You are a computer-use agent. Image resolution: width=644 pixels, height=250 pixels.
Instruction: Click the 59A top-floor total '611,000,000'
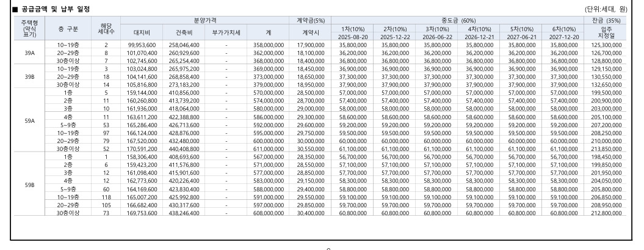pyautogui.click(x=268, y=149)
